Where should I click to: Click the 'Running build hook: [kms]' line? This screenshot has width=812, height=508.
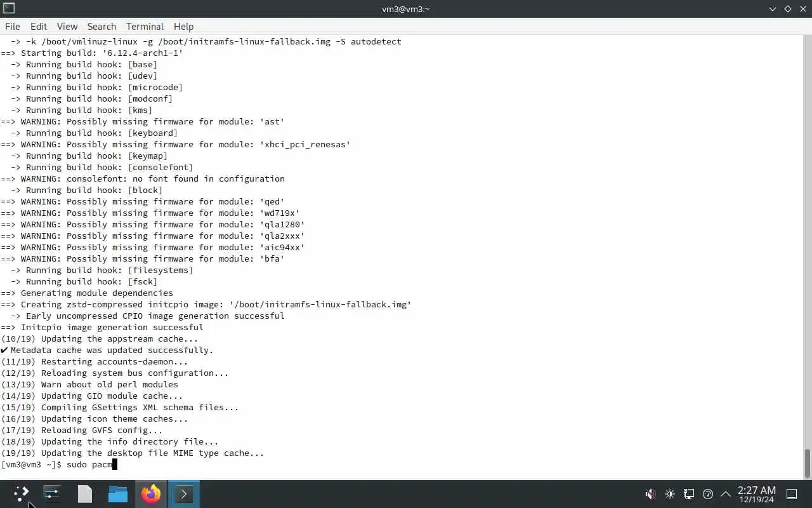(x=82, y=110)
